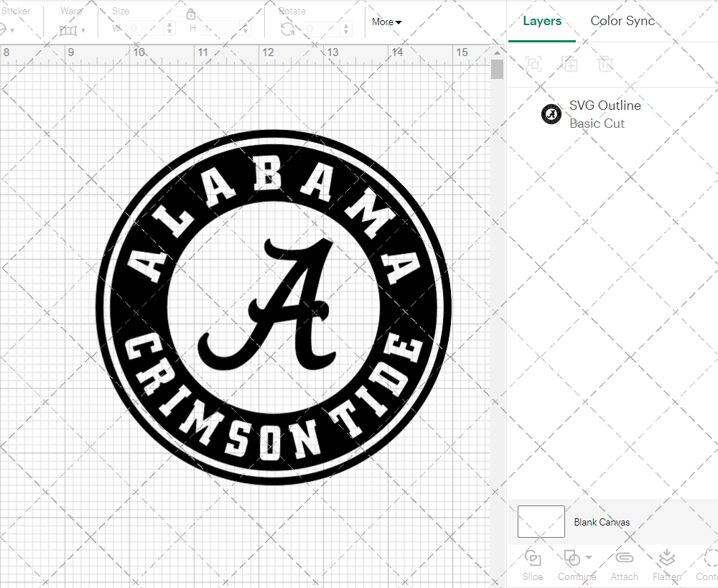Toggle the size lock icon
718x588 pixels.
(191, 14)
